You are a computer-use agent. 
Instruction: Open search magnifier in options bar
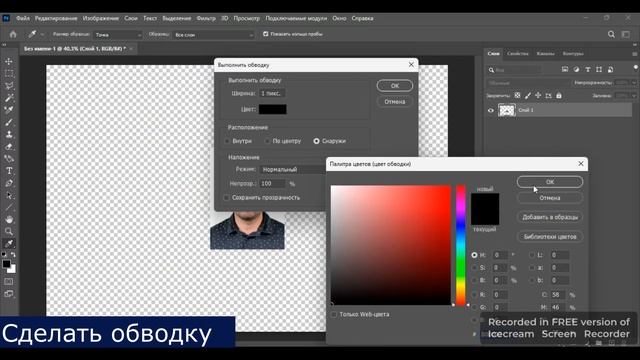611,34
